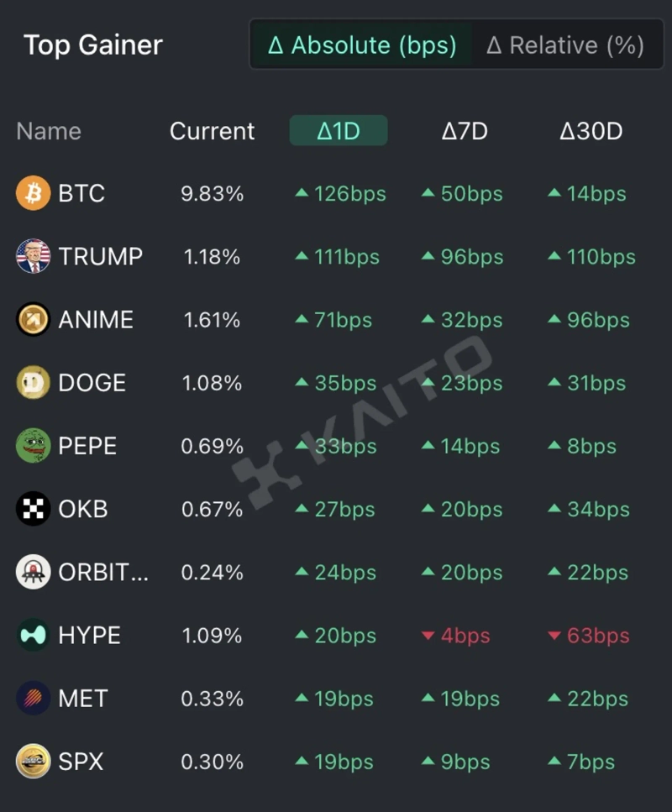Click the BTC Bitcoin coin icon
The image size is (672, 812).
coord(34,194)
